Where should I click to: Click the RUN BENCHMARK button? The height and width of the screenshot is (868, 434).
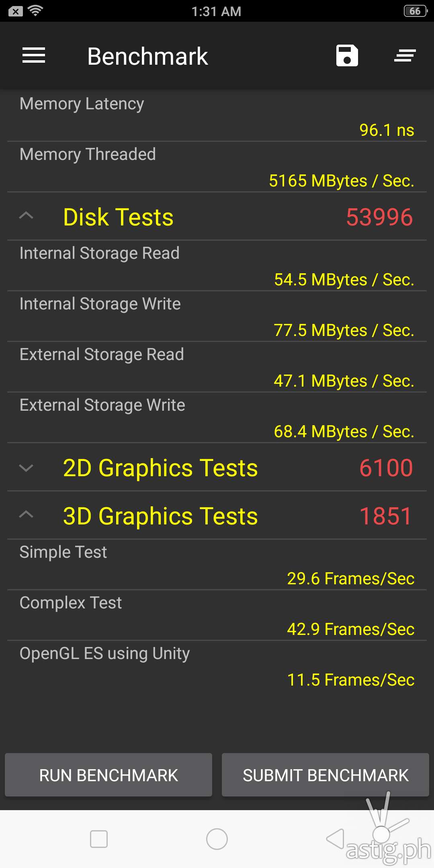[x=108, y=775]
